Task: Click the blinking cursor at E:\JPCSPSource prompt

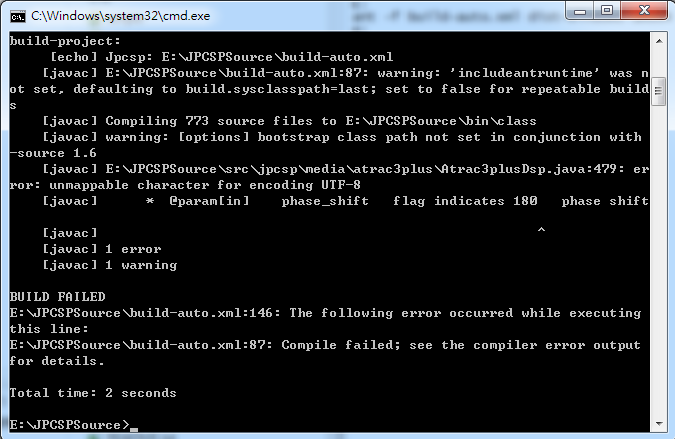Action: pyautogui.click(x=134, y=429)
